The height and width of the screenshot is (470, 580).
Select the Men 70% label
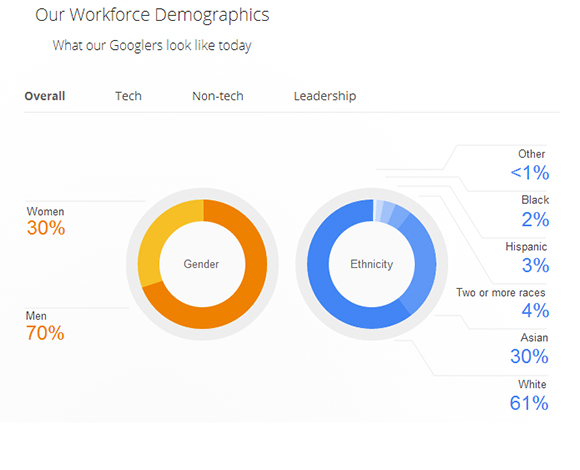pyautogui.click(x=45, y=326)
